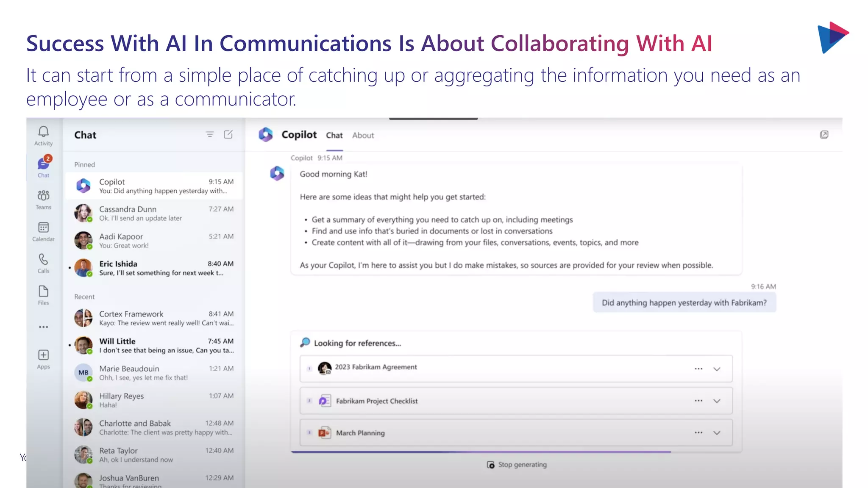
Task: Click Will Little's profile picture
Action: click(x=83, y=345)
